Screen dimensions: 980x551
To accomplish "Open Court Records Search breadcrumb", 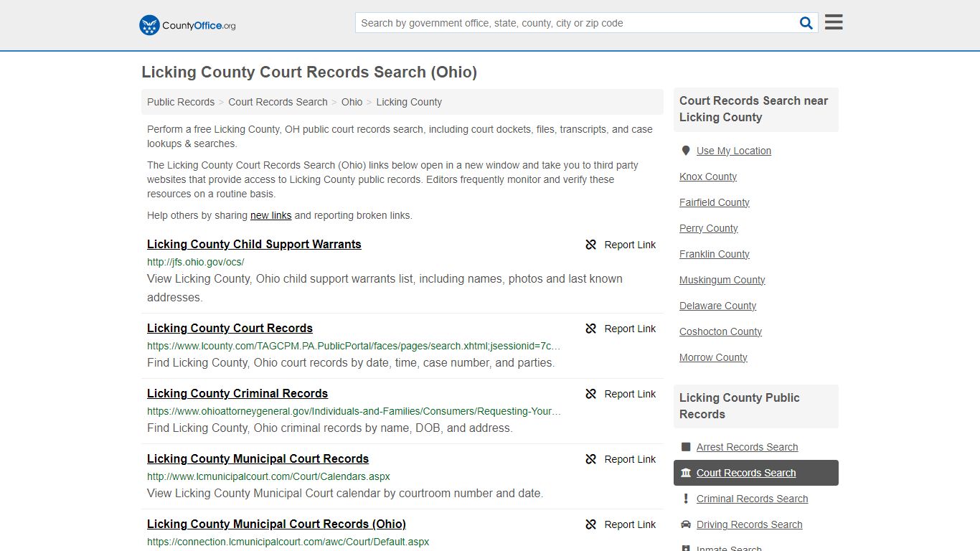I will coord(278,102).
